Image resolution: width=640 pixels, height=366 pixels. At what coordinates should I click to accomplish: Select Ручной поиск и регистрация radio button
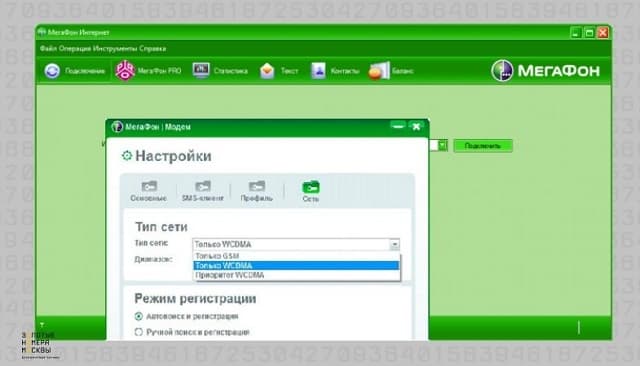139,332
